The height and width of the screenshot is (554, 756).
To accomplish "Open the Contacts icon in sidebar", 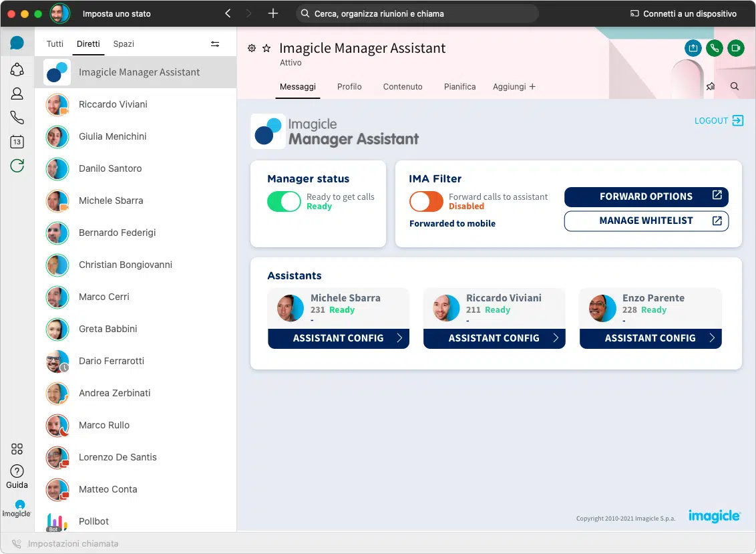I will [x=17, y=94].
